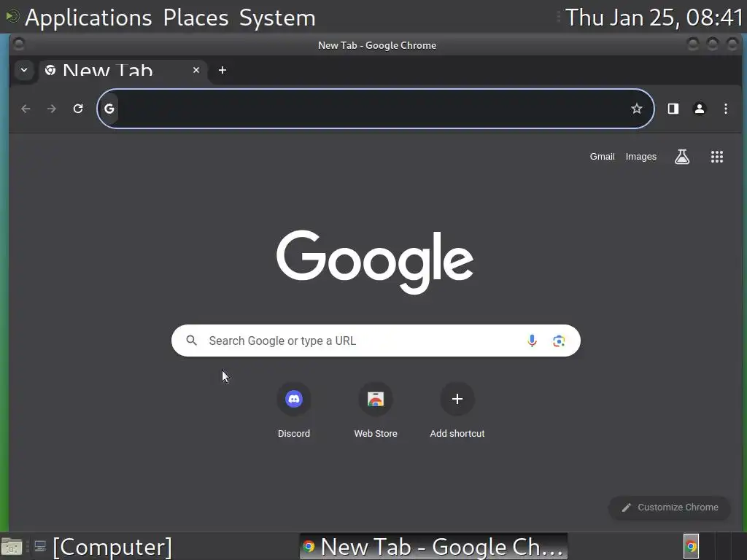Search by image with Google Lens
747x560 pixels.
559,341
